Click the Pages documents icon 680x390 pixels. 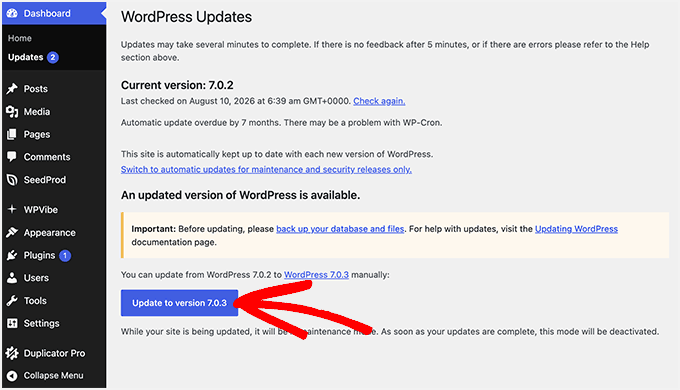(x=12, y=134)
